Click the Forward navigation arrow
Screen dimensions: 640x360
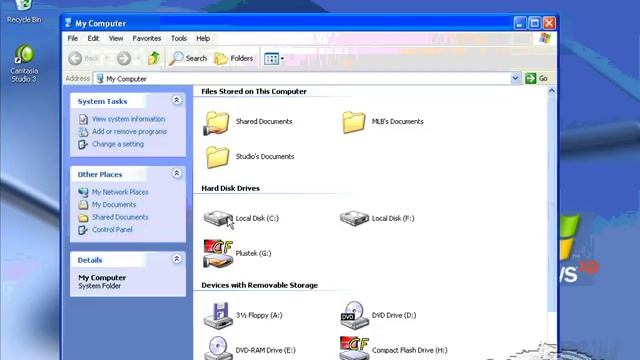[124, 58]
